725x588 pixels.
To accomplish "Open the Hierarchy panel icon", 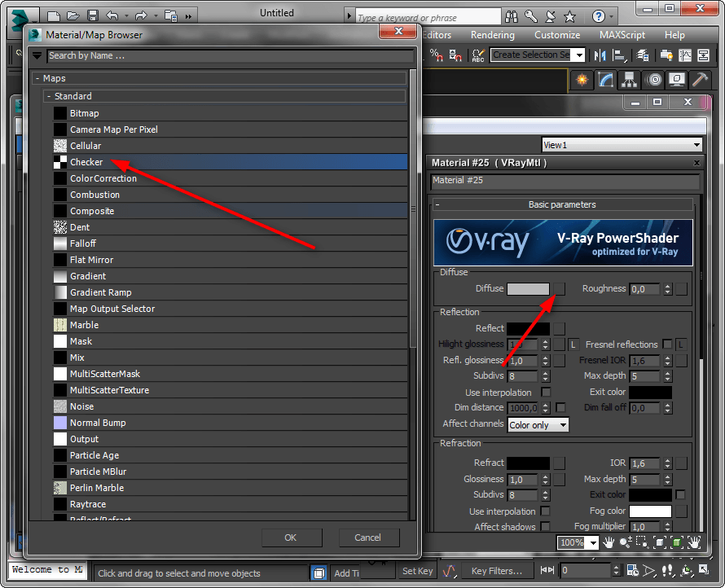I will tap(629, 80).
